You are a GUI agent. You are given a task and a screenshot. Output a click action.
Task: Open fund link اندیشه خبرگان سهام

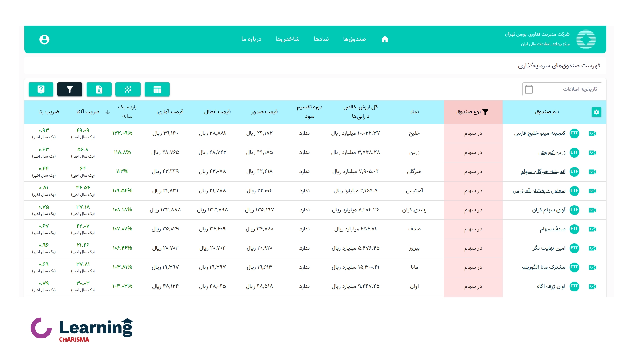[543, 172]
